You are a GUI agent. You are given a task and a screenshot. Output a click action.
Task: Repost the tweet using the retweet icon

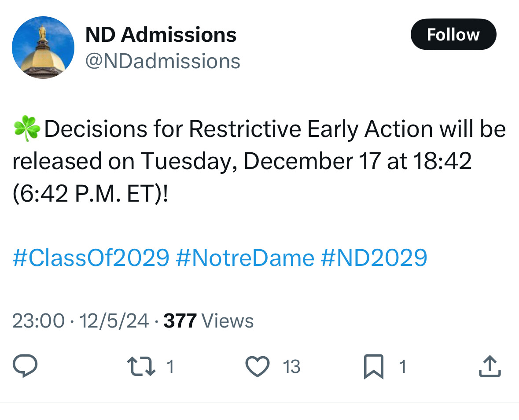pyautogui.click(x=140, y=366)
